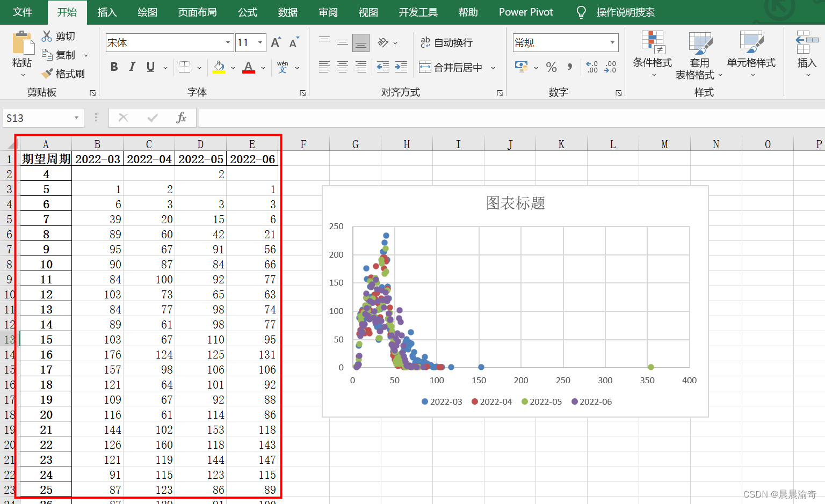Screen dimensions: 825x504
Task: Toggle bold formatting
Action: click(114, 67)
